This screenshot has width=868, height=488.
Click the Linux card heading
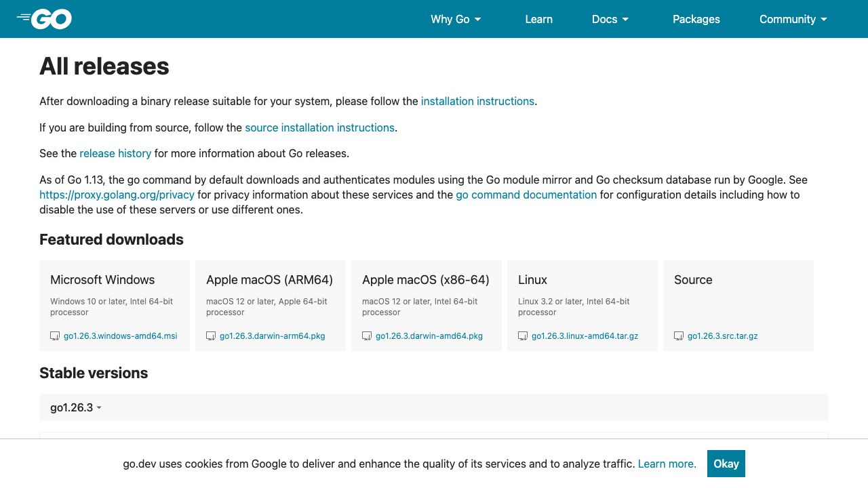point(532,280)
